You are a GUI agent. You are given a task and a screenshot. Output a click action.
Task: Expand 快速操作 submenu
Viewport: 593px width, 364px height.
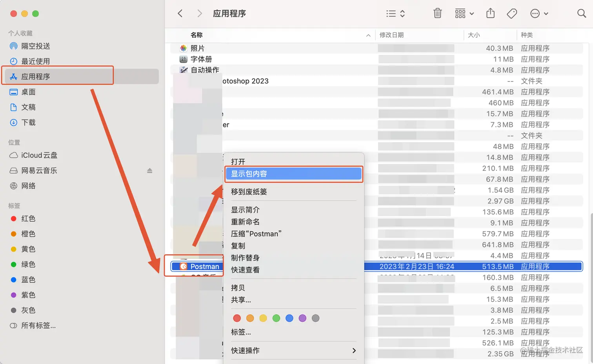pos(293,351)
